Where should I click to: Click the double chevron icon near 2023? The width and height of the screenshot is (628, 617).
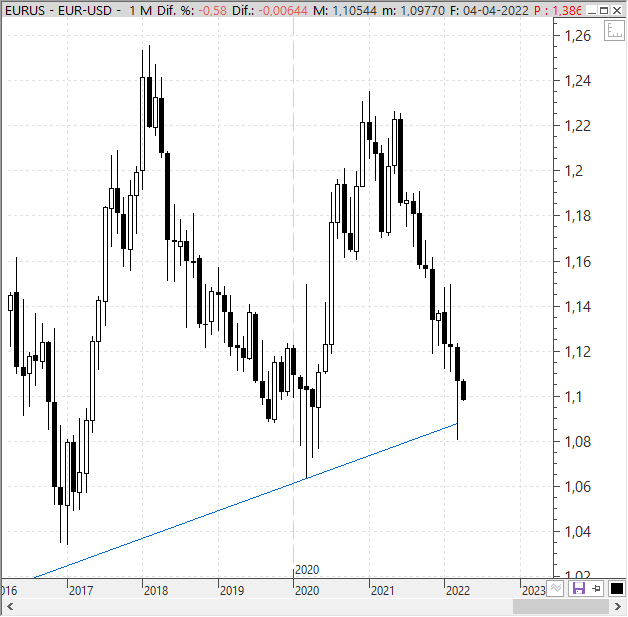click(x=556, y=588)
